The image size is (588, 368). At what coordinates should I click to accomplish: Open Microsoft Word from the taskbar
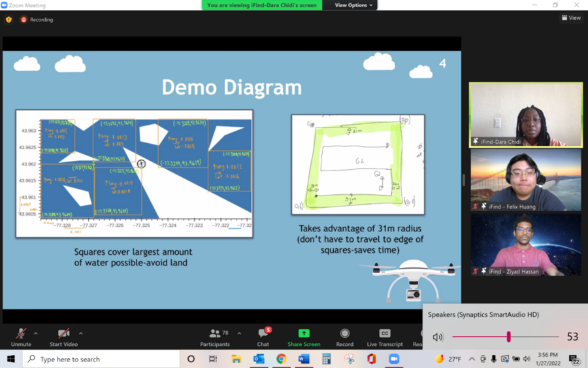tap(304, 359)
